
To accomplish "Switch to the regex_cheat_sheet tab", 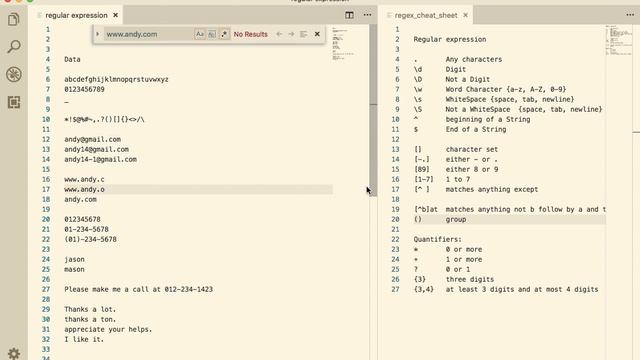I will pos(426,15).
